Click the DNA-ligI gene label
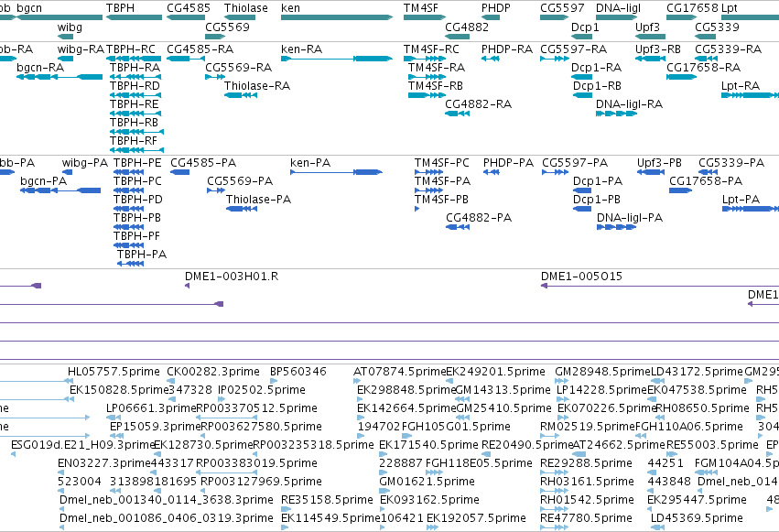Viewport: 779px width, 532px height. click(619, 8)
